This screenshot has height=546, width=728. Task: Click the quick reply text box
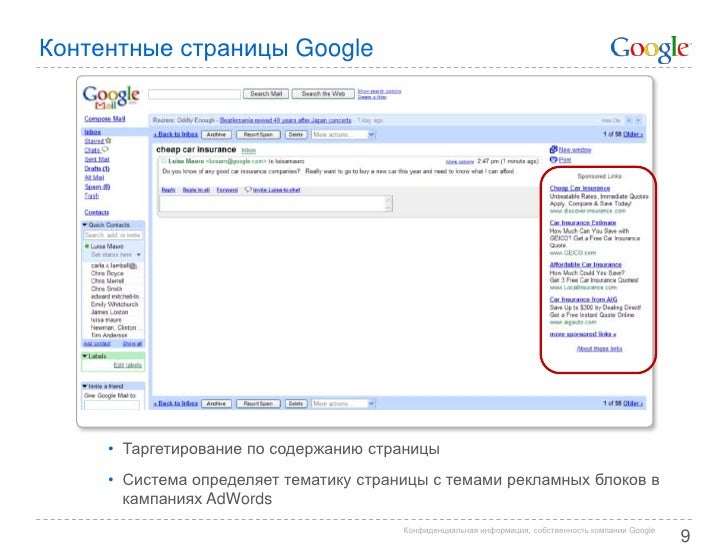(x=276, y=203)
